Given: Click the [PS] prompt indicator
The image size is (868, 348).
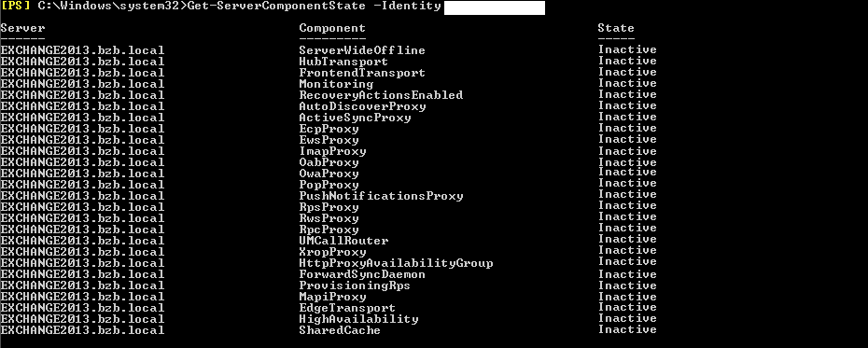Looking at the screenshot, I should 15,7.
